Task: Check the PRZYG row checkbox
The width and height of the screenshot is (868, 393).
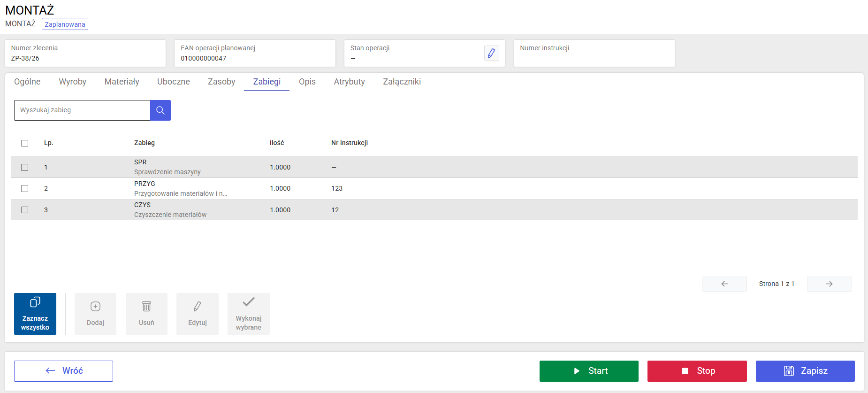Action: 25,188
